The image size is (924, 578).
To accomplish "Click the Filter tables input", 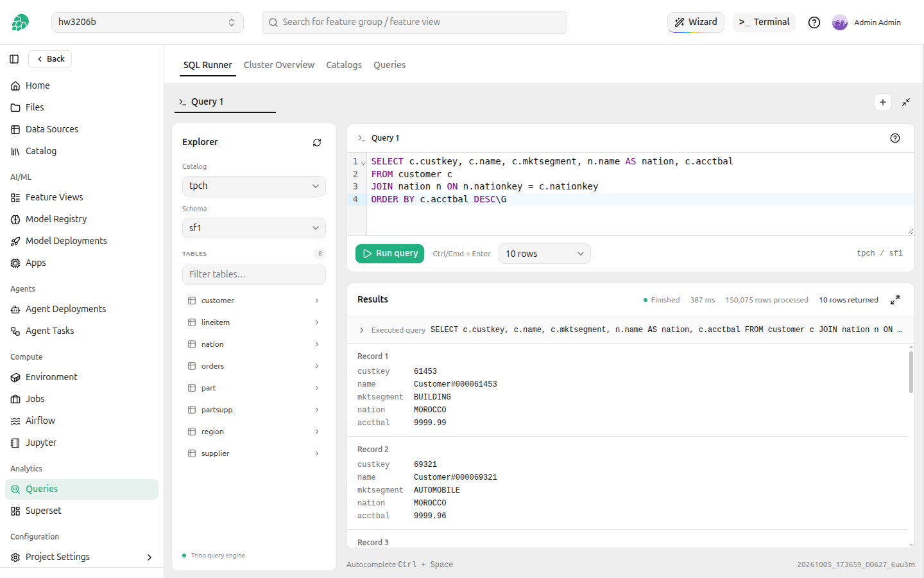I will [253, 275].
